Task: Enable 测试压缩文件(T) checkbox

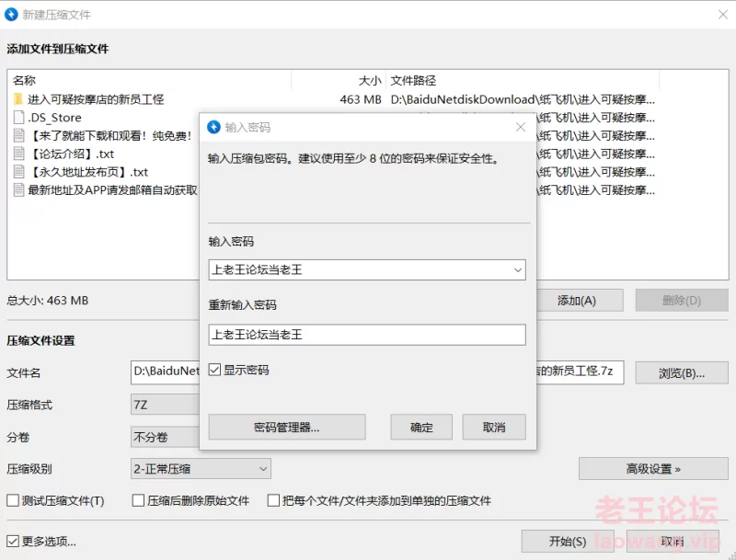Action: coord(13,501)
